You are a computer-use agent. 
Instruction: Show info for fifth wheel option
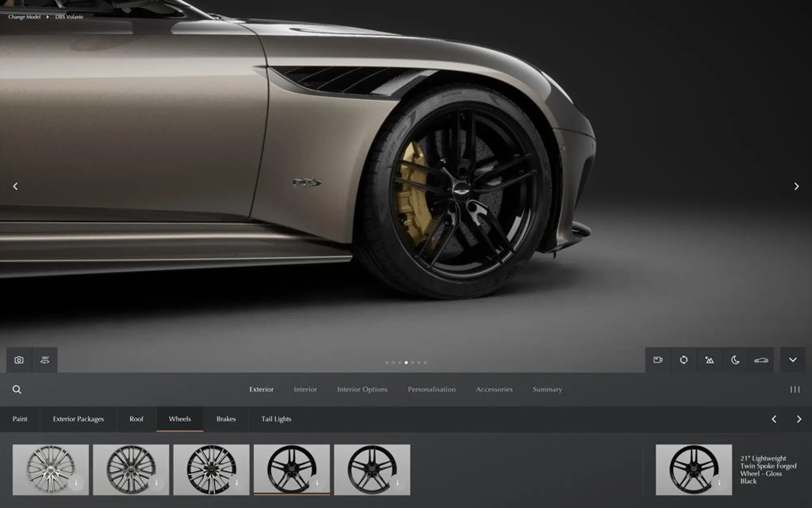pyautogui.click(x=397, y=483)
